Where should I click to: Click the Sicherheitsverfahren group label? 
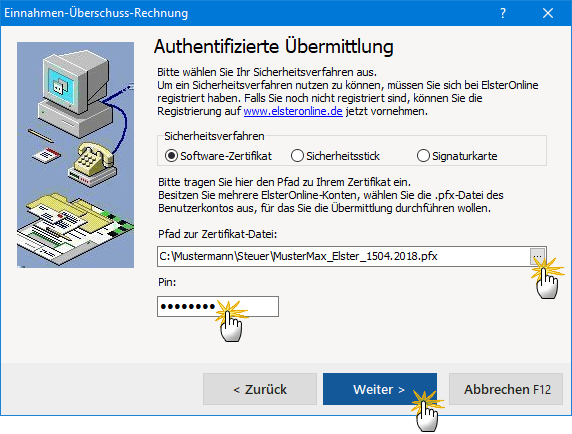(x=214, y=136)
